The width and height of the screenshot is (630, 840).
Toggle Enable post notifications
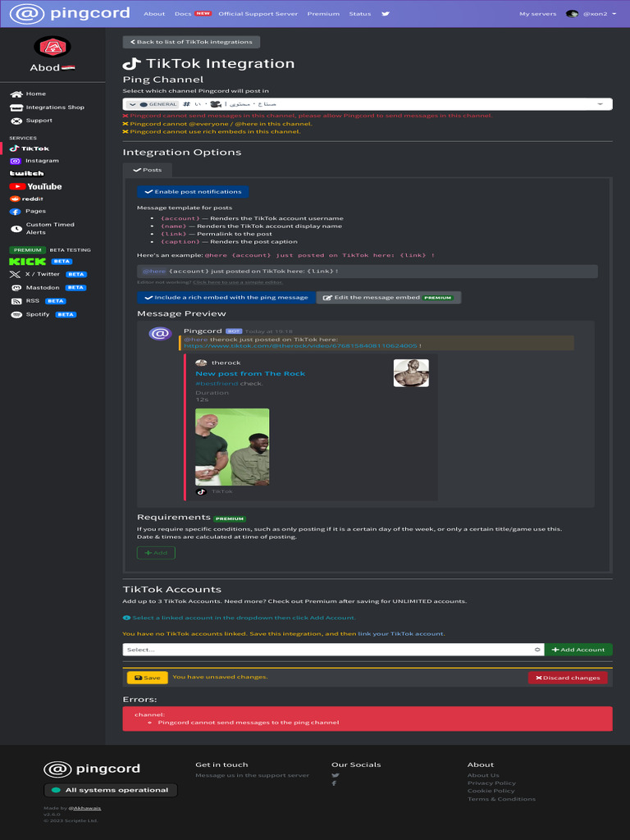(x=193, y=192)
